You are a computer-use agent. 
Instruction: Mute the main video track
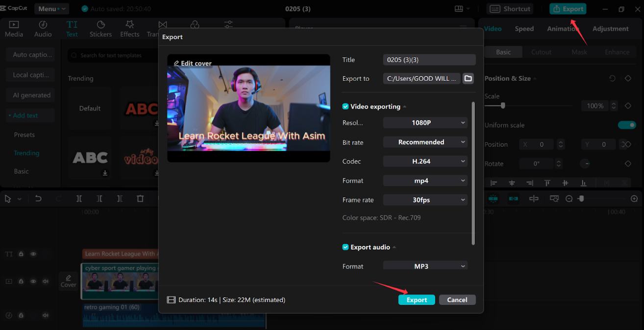point(46,282)
